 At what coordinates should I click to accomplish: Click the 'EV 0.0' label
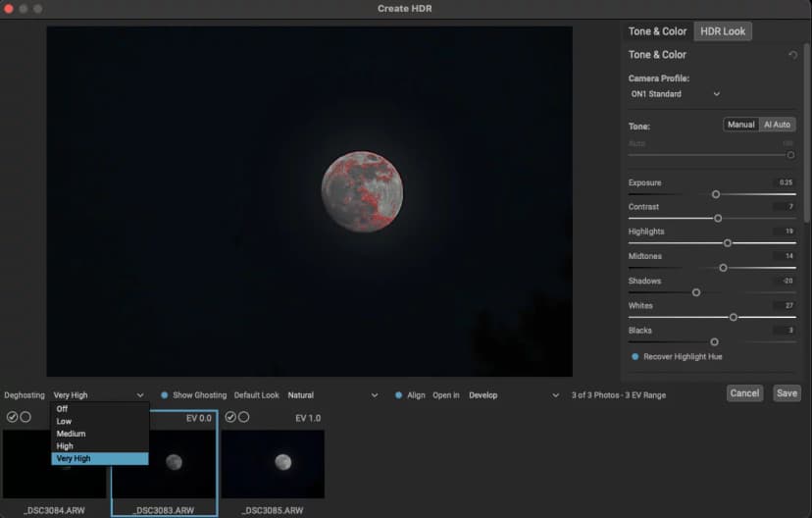[x=199, y=418]
